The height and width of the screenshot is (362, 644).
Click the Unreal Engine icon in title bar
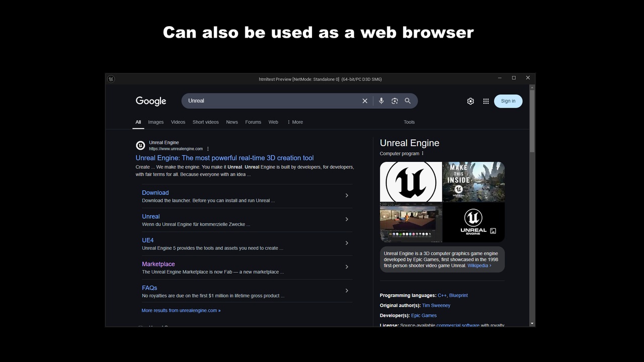[111, 78]
